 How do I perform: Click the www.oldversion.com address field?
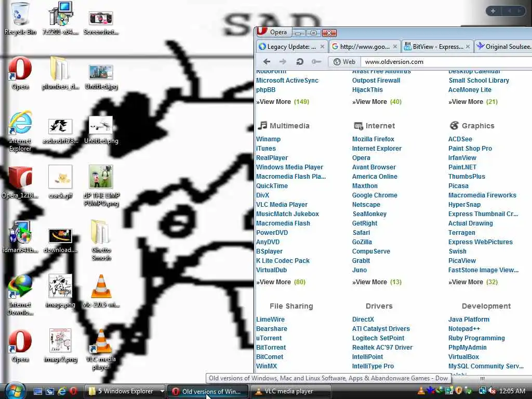446,62
